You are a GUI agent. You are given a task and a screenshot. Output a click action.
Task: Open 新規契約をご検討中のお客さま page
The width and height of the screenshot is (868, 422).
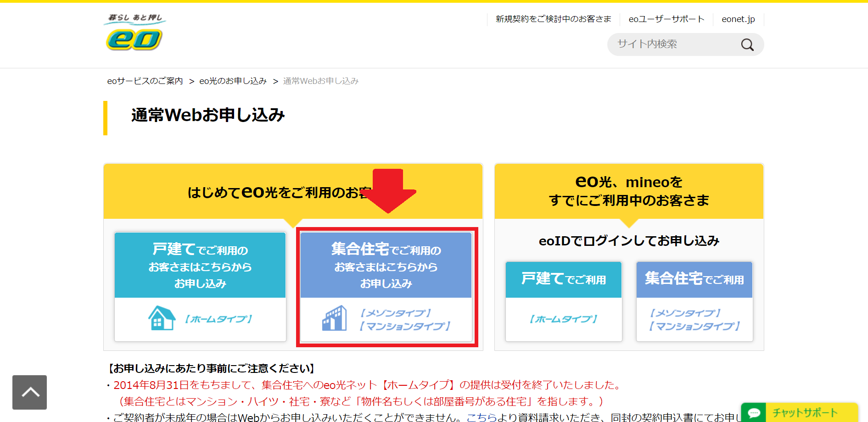click(x=552, y=19)
